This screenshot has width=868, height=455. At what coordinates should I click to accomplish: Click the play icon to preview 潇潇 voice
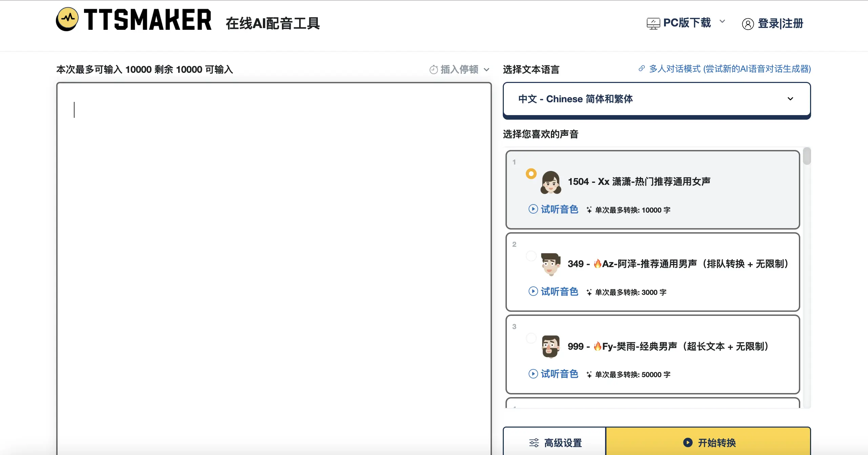(x=533, y=209)
